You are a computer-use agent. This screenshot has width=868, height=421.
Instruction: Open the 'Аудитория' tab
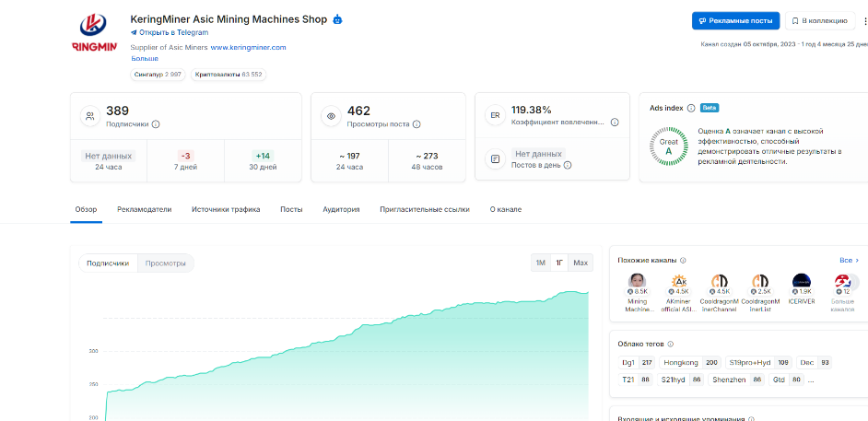click(x=341, y=210)
